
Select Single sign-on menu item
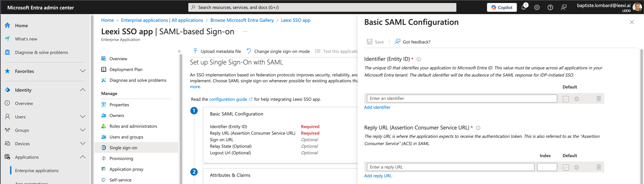(x=137, y=148)
